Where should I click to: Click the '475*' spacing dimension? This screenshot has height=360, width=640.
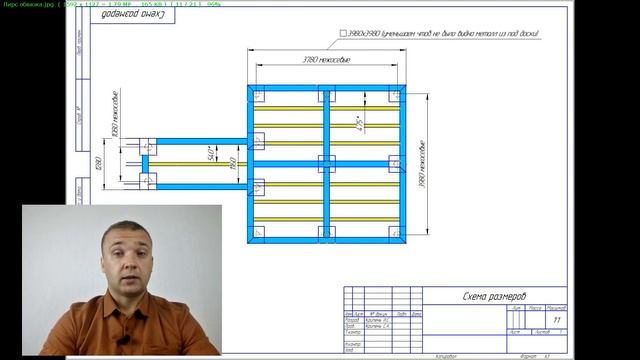[x=360, y=124]
